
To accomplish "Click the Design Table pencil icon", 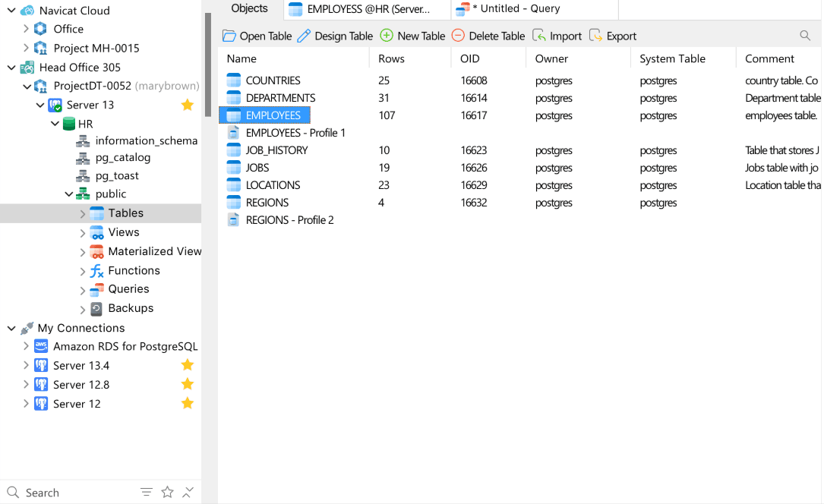I will 304,36.
